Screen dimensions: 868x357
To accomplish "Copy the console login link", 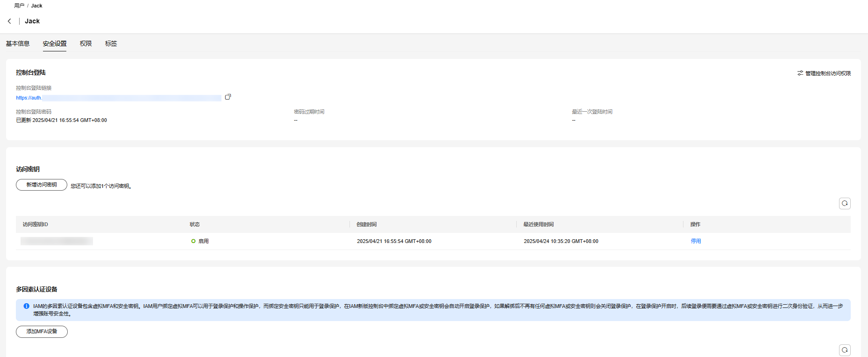I will click(228, 97).
